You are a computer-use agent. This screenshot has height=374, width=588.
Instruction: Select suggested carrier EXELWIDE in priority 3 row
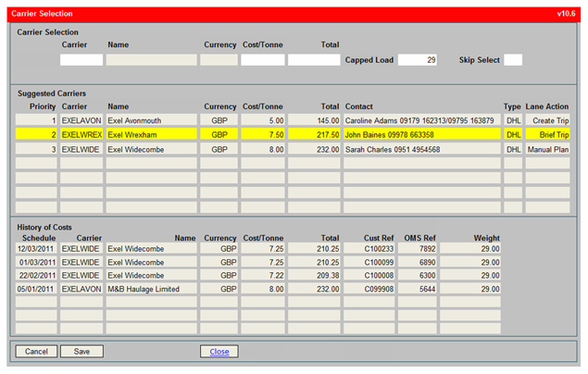pyautogui.click(x=81, y=150)
